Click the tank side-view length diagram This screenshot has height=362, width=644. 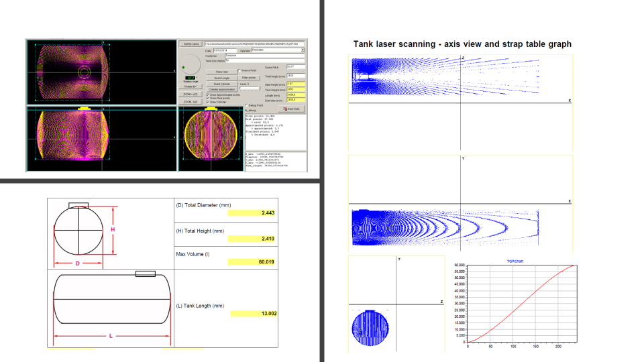pyautogui.click(x=112, y=299)
